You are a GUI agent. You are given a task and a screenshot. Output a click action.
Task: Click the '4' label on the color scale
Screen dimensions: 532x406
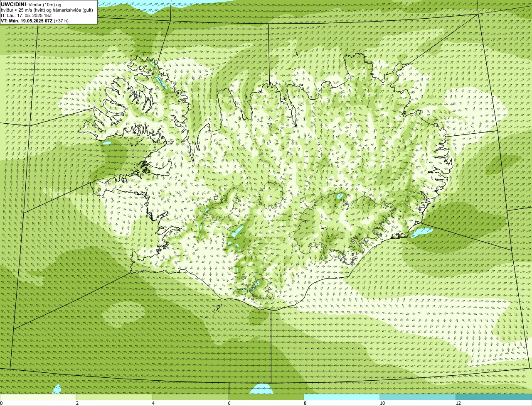click(x=153, y=403)
